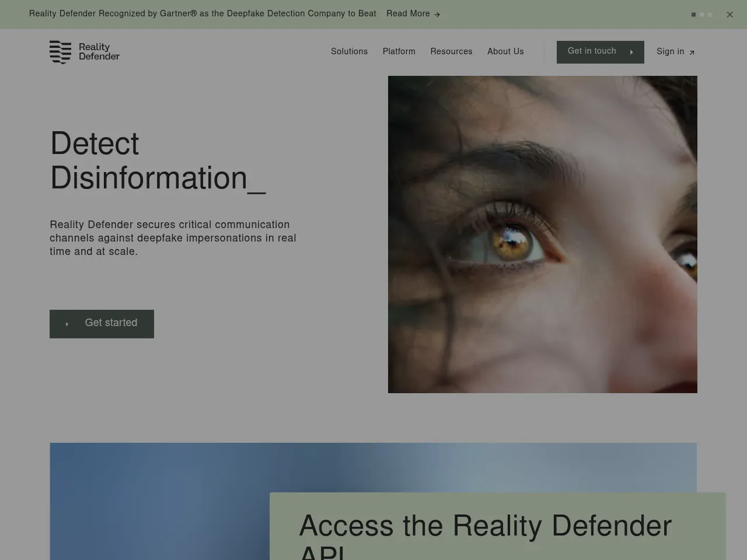Activate the highlighted announcement pager square
The width and height of the screenshot is (747, 560).
click(694, 14)
